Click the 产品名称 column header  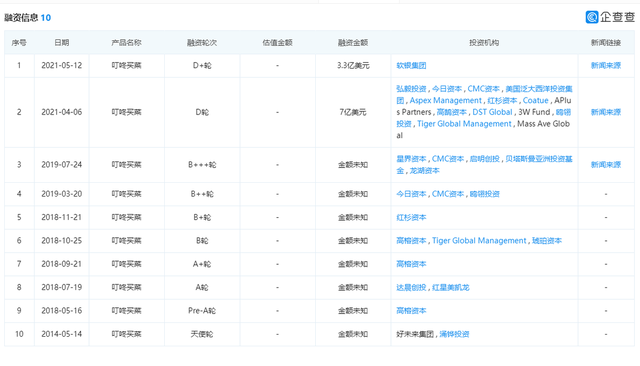tap(127, 42)
